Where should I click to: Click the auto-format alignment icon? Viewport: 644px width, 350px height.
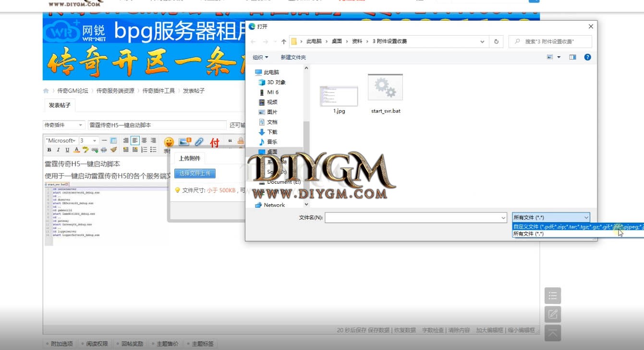pyautogui.click(x=126, y=140)
